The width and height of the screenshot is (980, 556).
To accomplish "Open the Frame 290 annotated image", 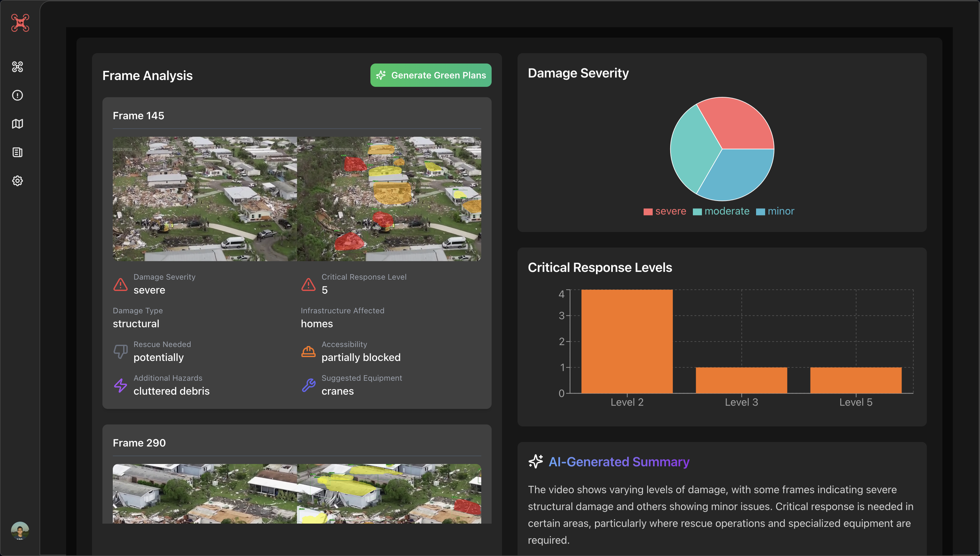I will tap(389, 493).
